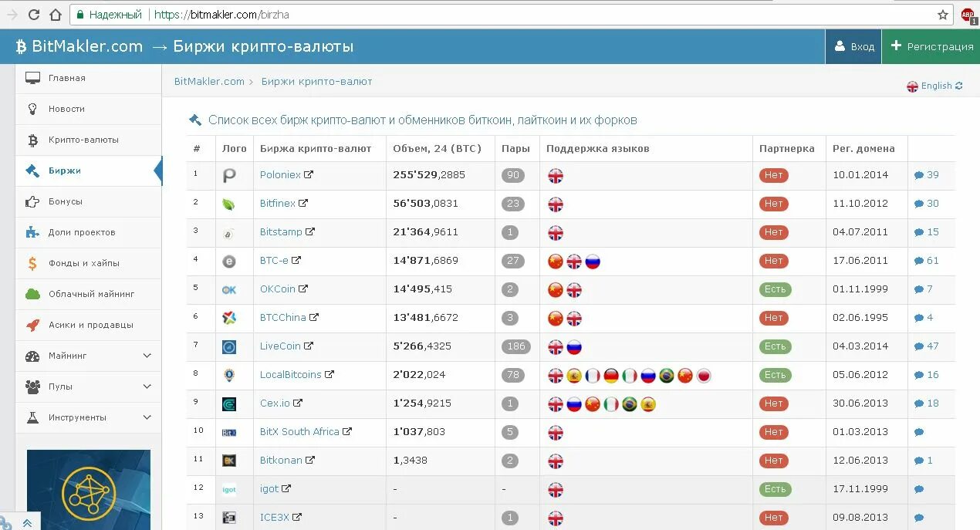Expand the Инструменты sidebar submenu
The image size is (980, 530).
(x=147, y=417)
